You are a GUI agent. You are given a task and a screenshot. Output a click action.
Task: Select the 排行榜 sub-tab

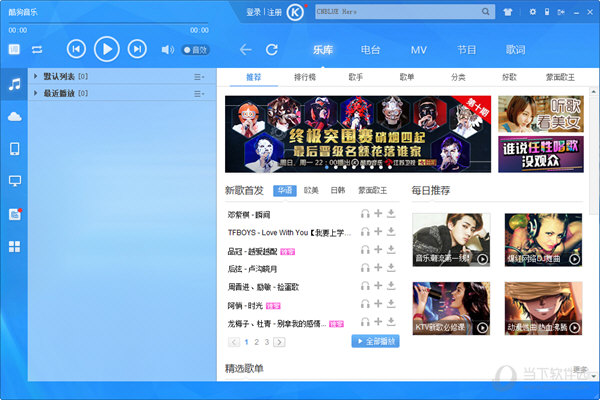[305, 76]
